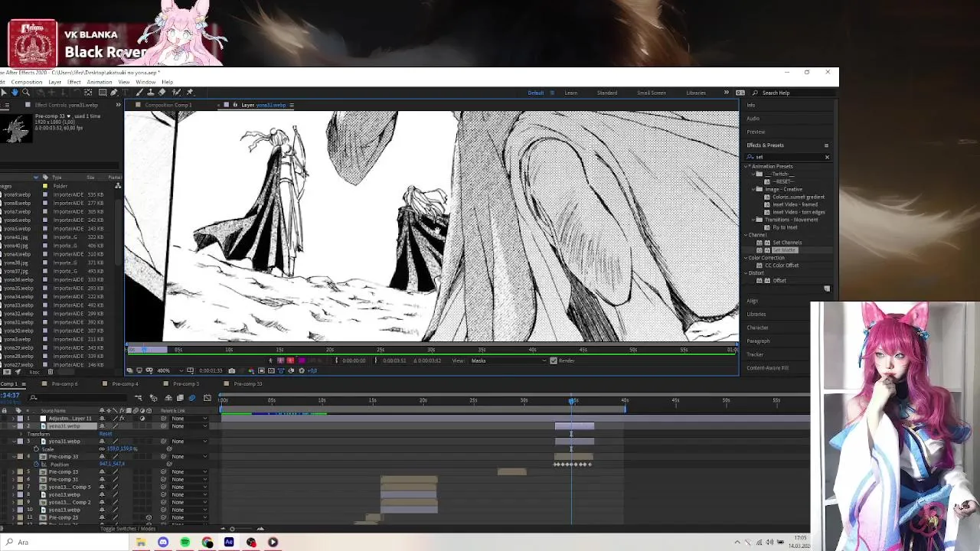
Task: Click the After Effects taskbar icon
Action: coord(229,542)
